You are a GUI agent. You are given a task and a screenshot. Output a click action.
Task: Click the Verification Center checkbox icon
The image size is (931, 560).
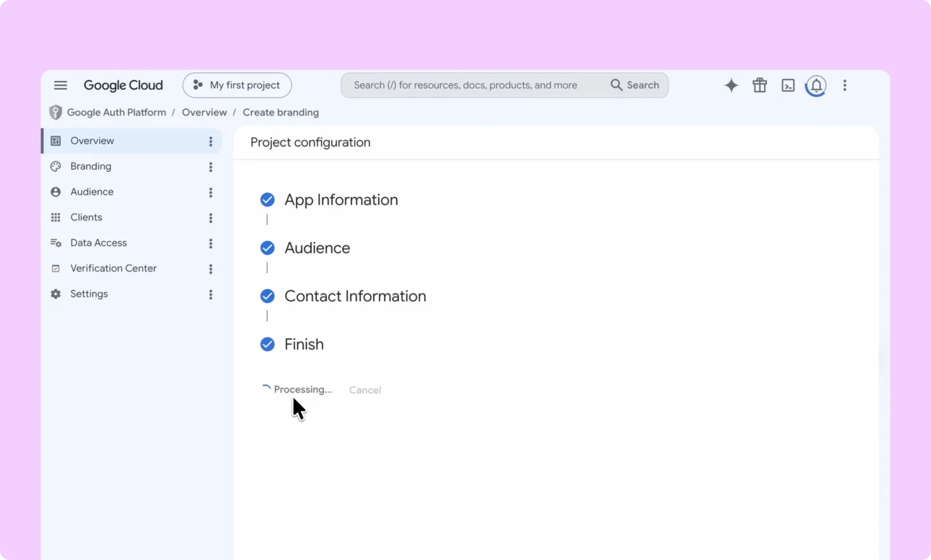tap(56, 269)
